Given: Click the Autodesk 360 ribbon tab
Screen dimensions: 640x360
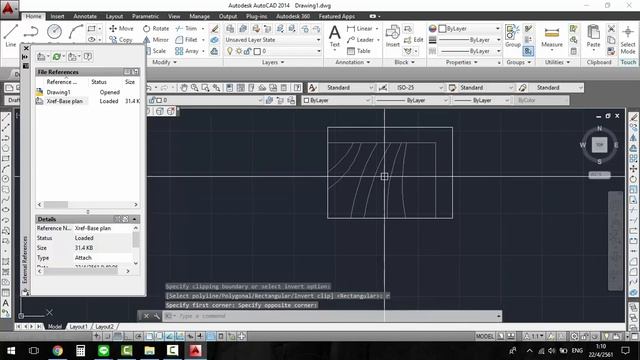Looking at the screenshot, I should pyautogui.click(x=293, y=16).
